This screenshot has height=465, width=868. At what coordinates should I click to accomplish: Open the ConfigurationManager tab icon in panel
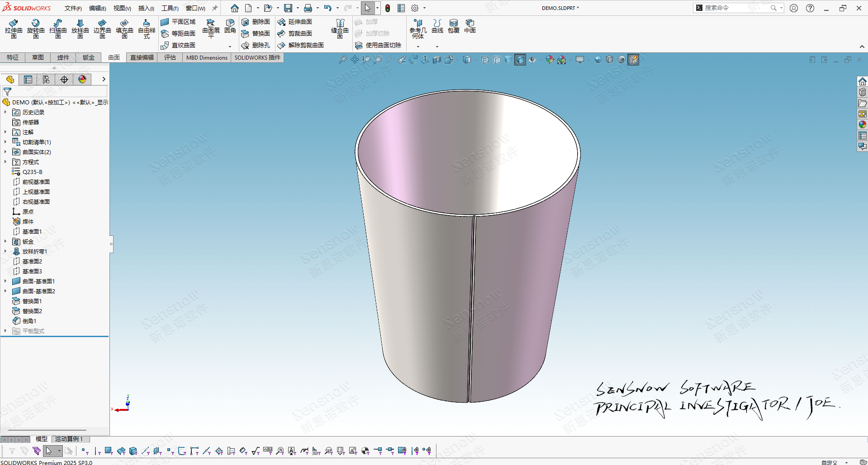pos(46,80)
